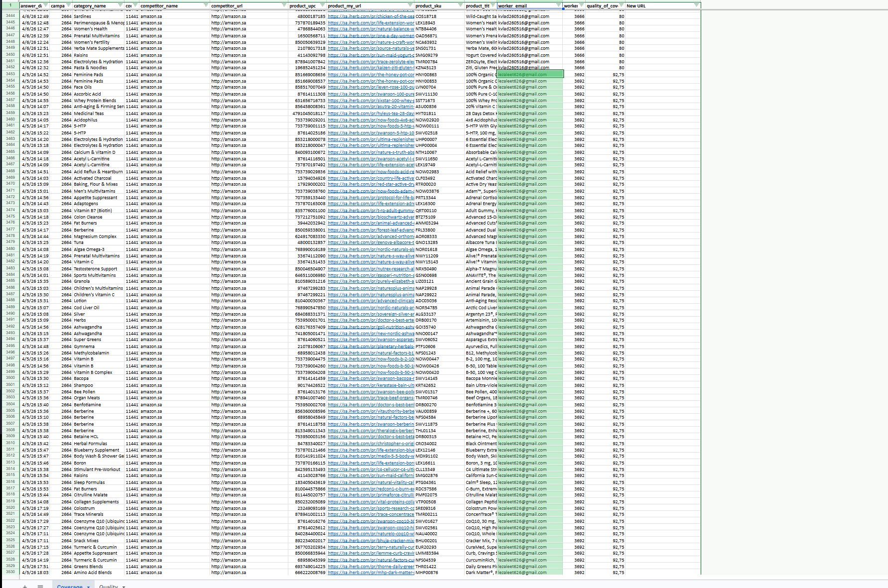Viewport: 888px width, 588px height.
Task: Select the 'Cod Liver Oil' cell
Action: point(99,307)
